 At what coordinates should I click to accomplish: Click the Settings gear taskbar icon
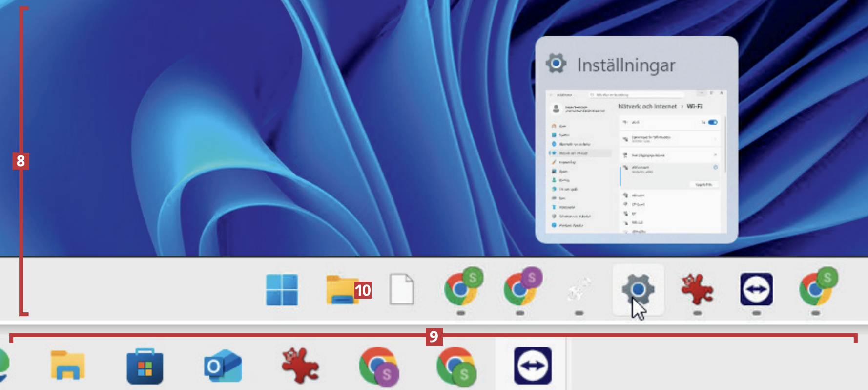638,290
